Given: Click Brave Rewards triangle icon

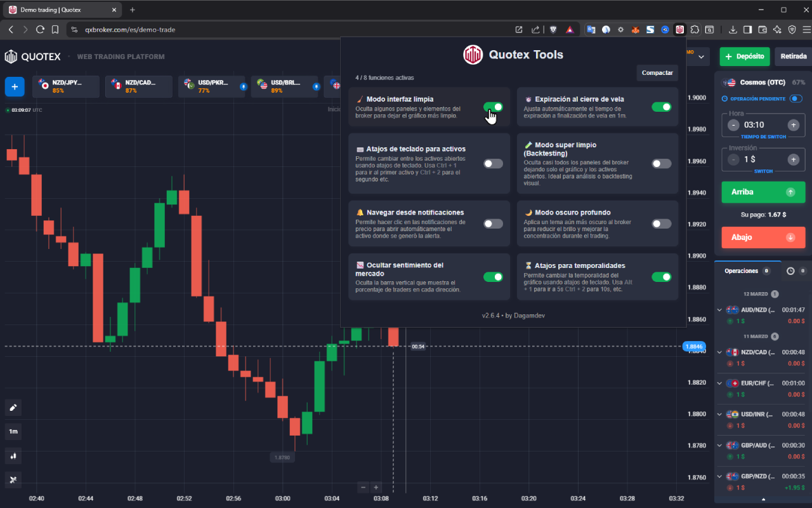Looking at the screenshot, I should (x=569, y=29).
